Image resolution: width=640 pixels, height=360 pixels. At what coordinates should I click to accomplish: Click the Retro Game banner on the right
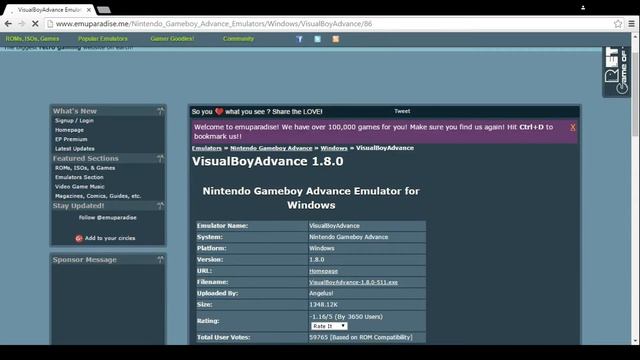[x=616, y=71]
